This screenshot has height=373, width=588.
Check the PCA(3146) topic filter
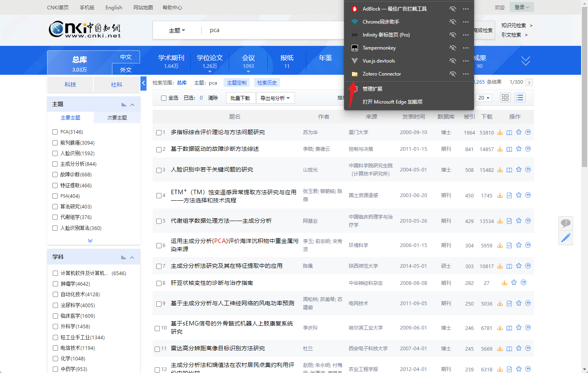(55, 132)
